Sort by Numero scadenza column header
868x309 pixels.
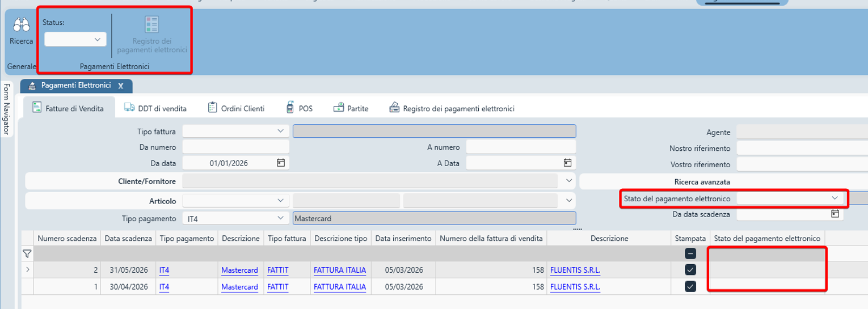68,239
